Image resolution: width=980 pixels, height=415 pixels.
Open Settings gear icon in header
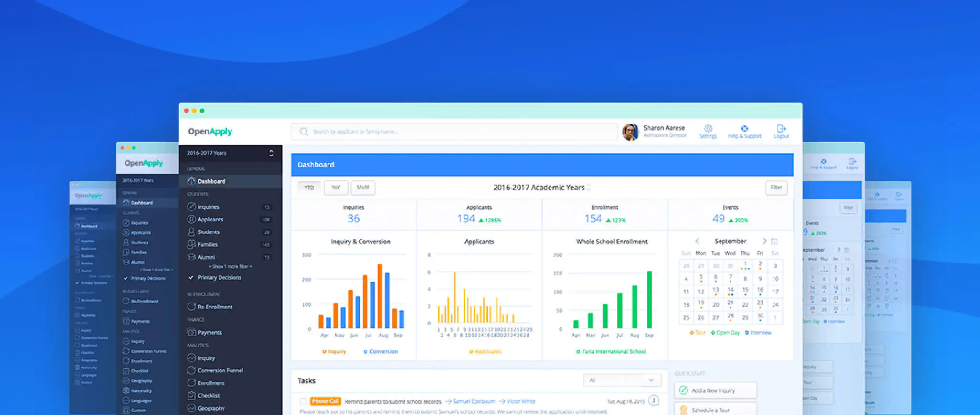(x=708, y=129)
